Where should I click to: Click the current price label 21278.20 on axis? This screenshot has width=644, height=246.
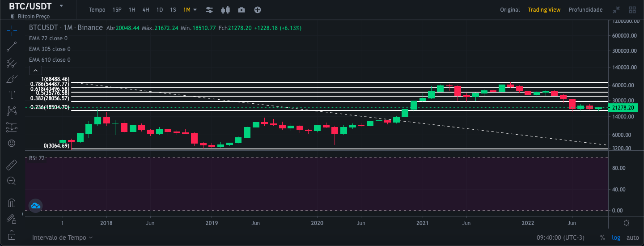point(624,108)
